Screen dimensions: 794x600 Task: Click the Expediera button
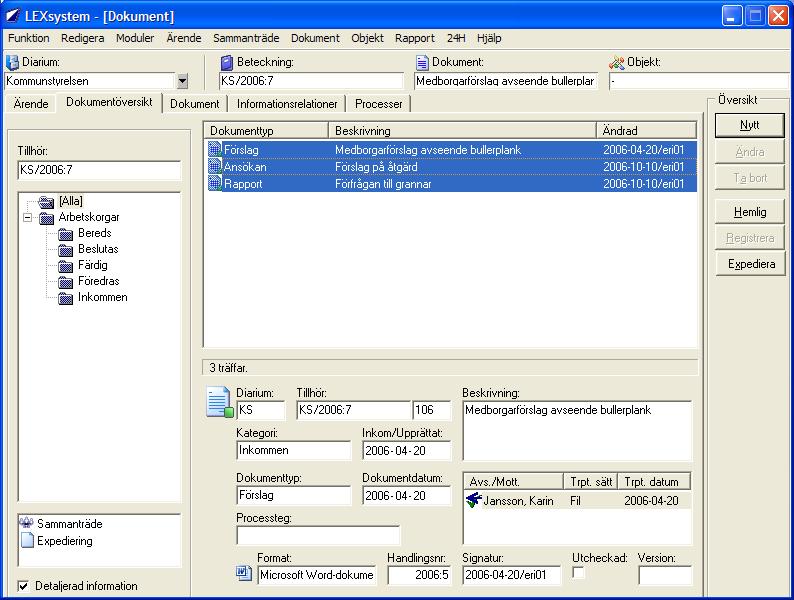pos(751,264)
